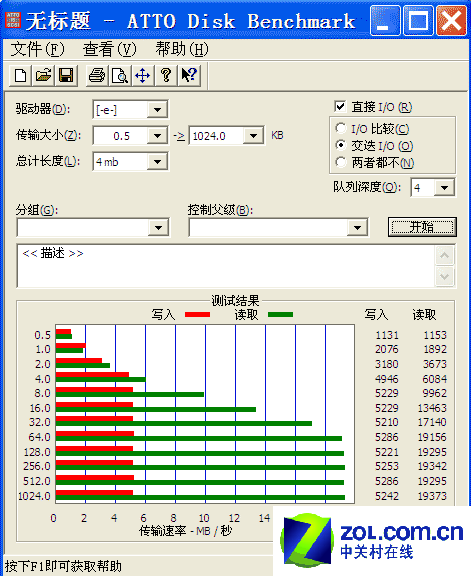Viewport: 471px width, 576px height.
Task: Open the 队列深度 queue depth dropdown
Action: pyautogui.click(x=444, y=188)
